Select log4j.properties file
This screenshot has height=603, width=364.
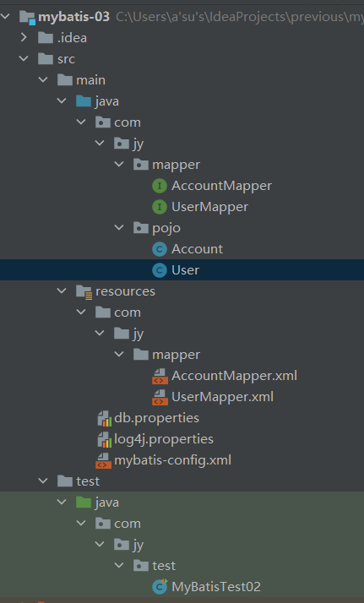point(164,439)
